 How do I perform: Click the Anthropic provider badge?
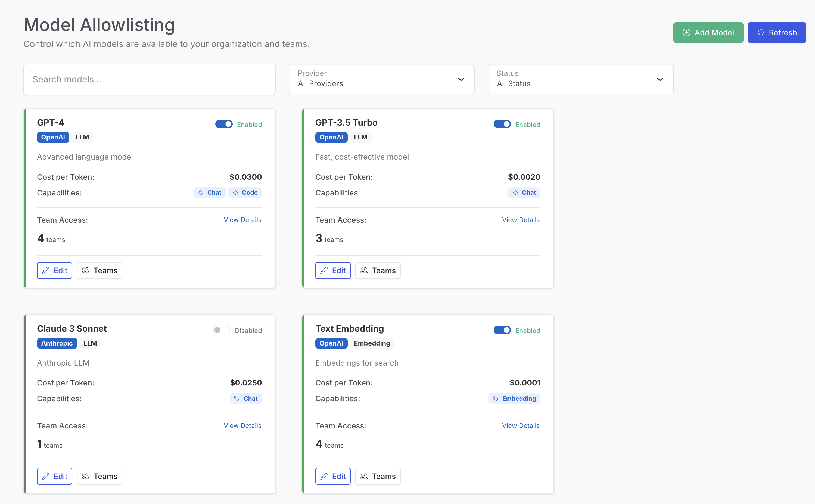coord(57,343)
